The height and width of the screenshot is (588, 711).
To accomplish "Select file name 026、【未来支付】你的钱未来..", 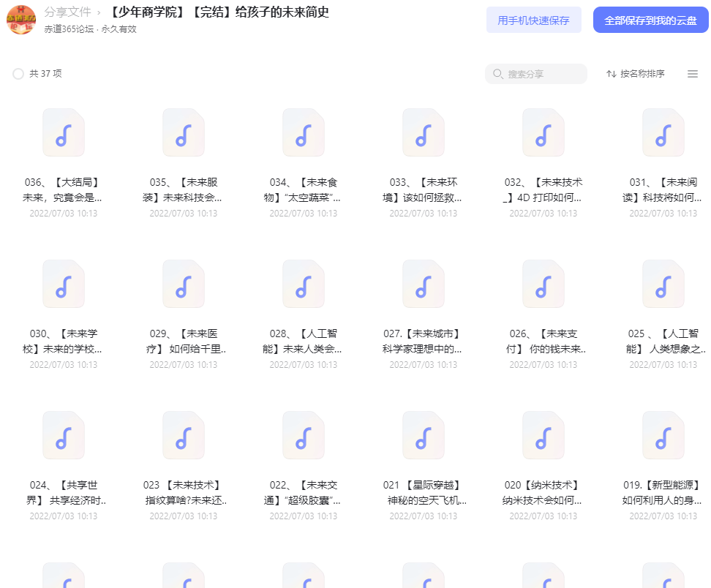I will (546, 342).
